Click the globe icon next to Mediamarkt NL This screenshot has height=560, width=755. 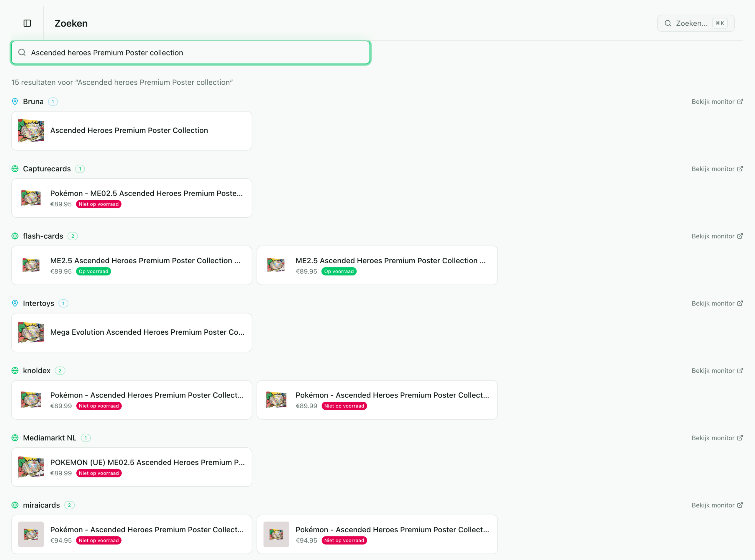coord(15,438)
